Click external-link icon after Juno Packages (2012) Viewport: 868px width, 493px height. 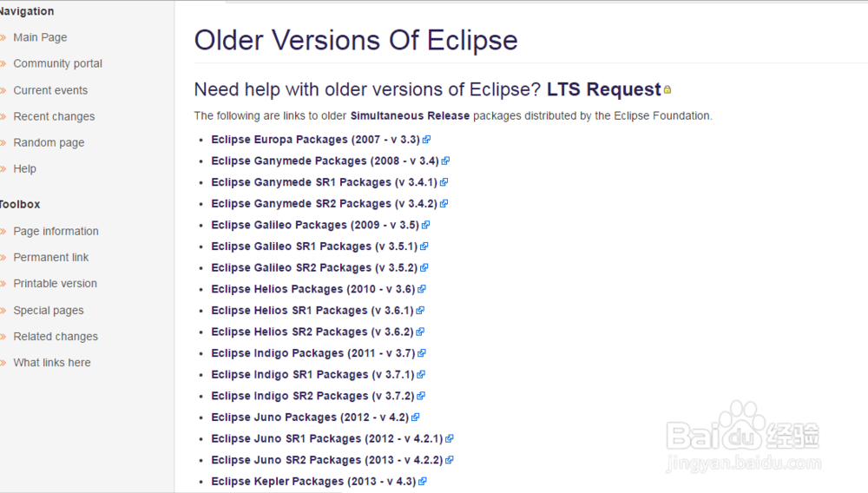click(416, 417)
